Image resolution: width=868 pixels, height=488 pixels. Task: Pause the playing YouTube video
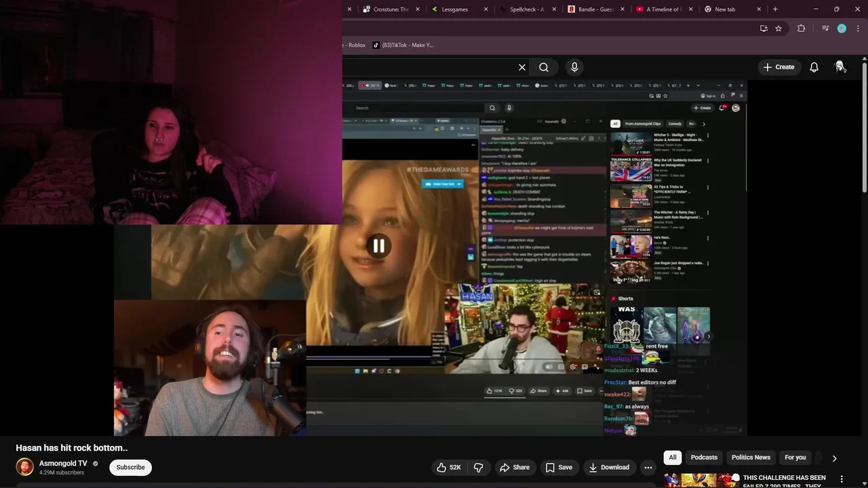coord(378,246)
